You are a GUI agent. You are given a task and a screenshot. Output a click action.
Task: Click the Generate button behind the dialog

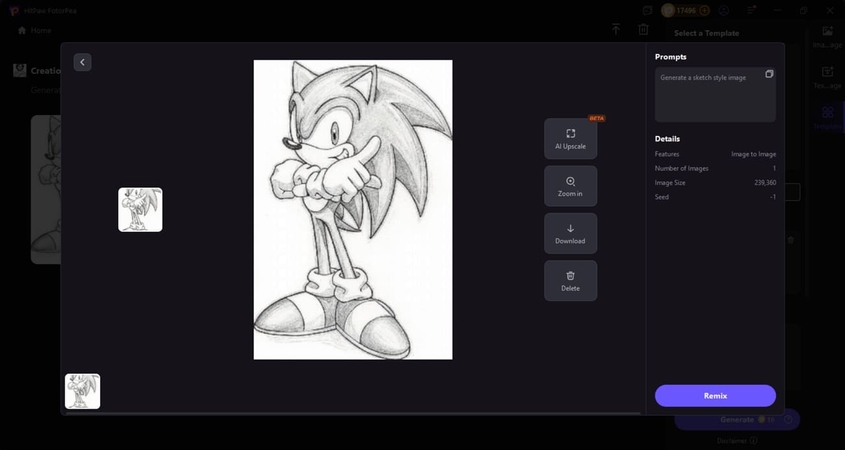pos(737,419)
